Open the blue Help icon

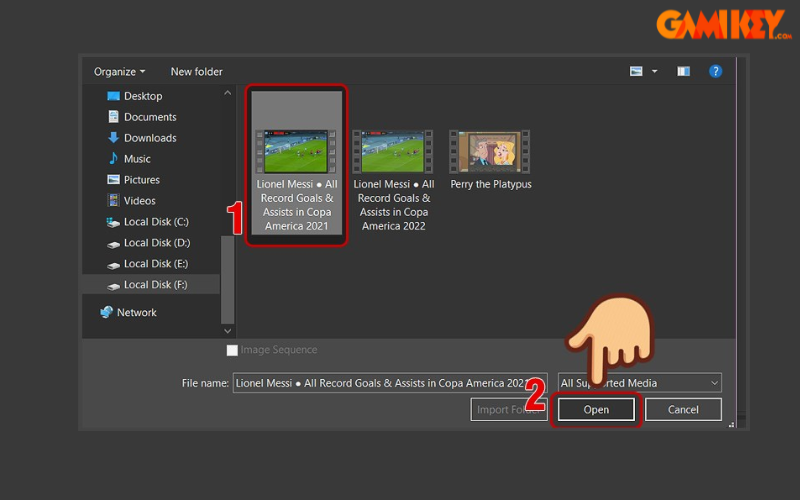[x=715, y=71]
